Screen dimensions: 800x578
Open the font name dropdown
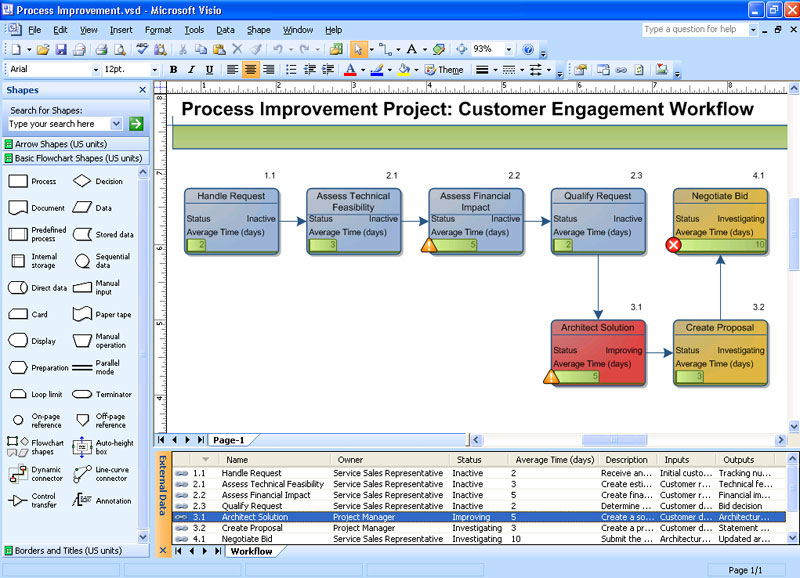94,70
